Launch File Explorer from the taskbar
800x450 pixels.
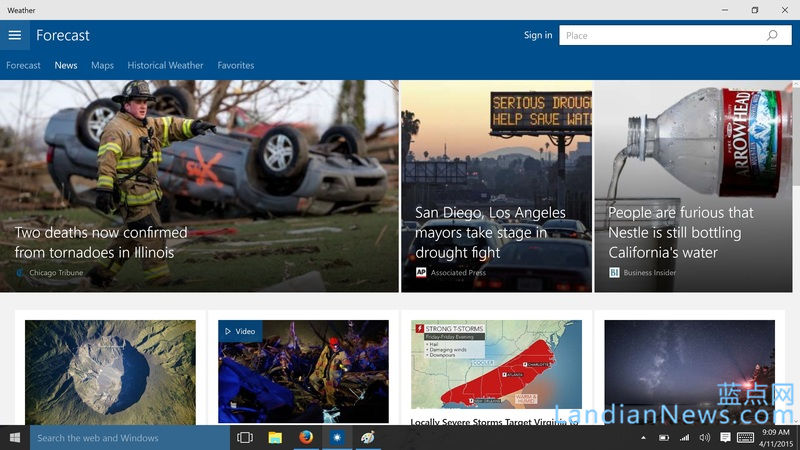(x=275, y=438)
